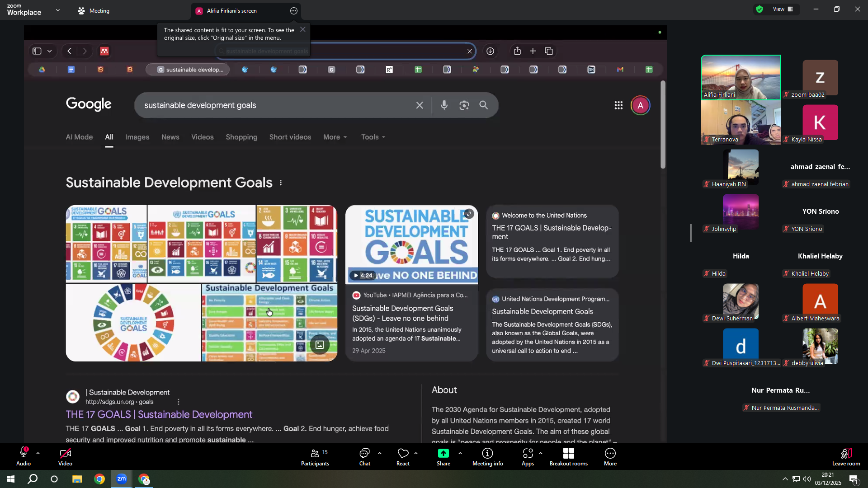Expand apps options arrow next to Apps
868x488 pixels.
[541, 453]
